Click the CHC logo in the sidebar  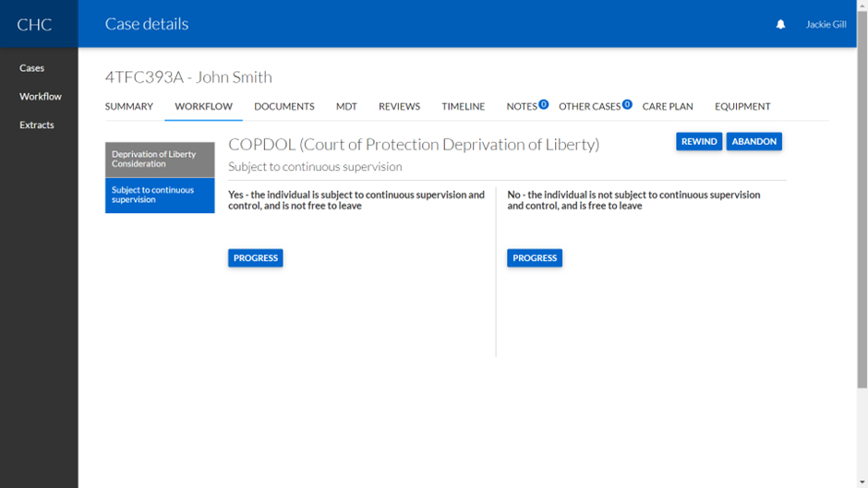coord(34,24)
